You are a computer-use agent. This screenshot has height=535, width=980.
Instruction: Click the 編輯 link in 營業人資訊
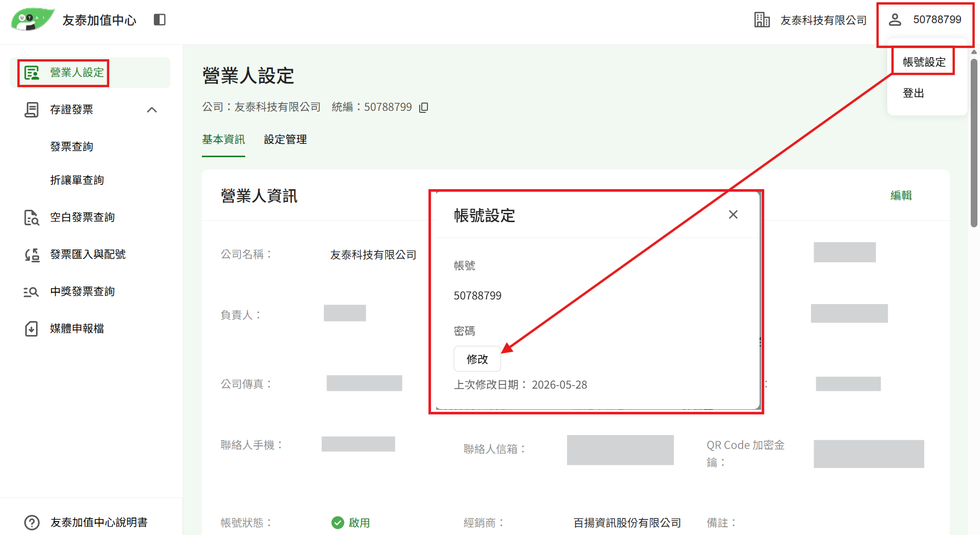click(901, 195)
